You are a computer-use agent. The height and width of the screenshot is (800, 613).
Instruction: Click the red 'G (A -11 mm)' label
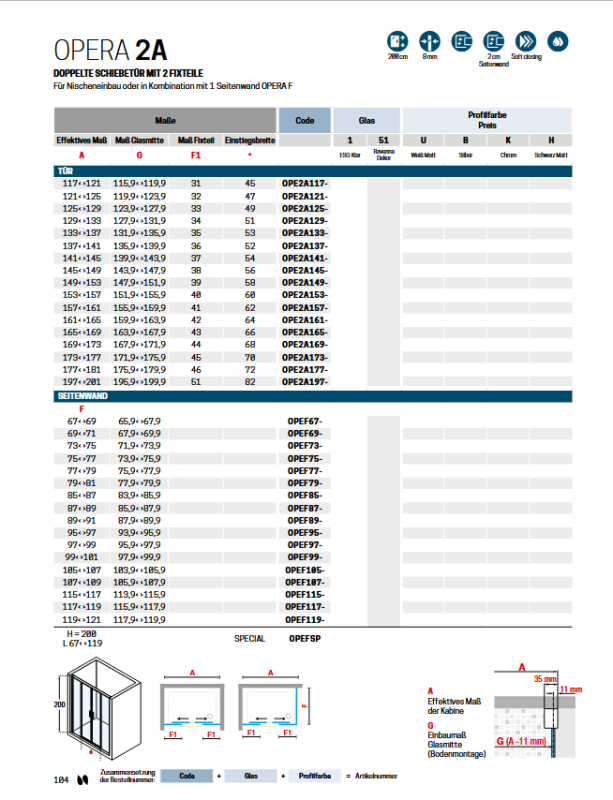[x=521, y=741]
